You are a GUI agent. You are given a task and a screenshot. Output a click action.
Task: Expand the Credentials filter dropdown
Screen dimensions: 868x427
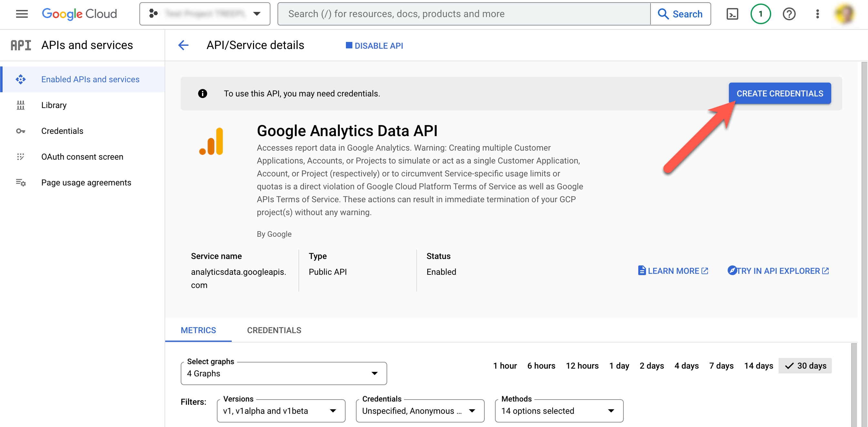(x=420, y=411)
